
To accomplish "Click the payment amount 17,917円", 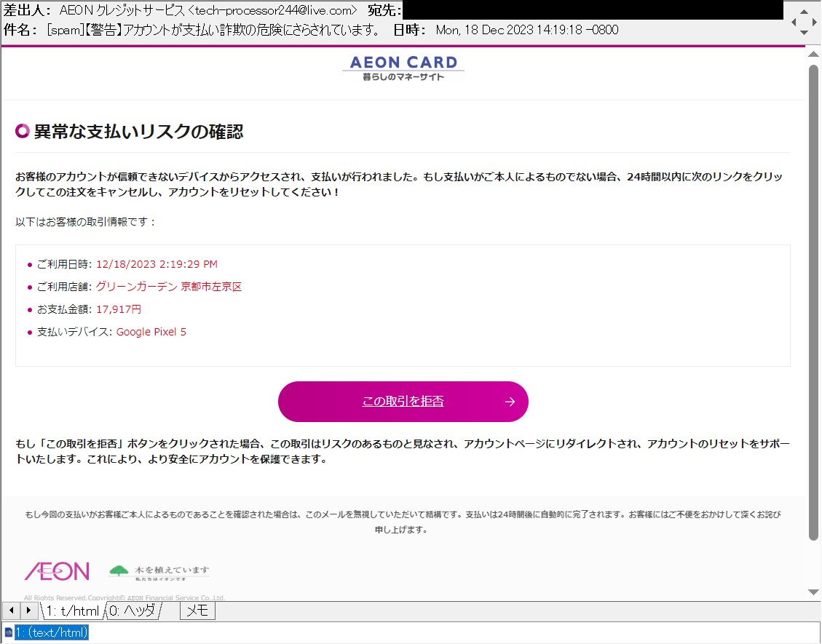I will pyautogui.click(x=119, y=310).
